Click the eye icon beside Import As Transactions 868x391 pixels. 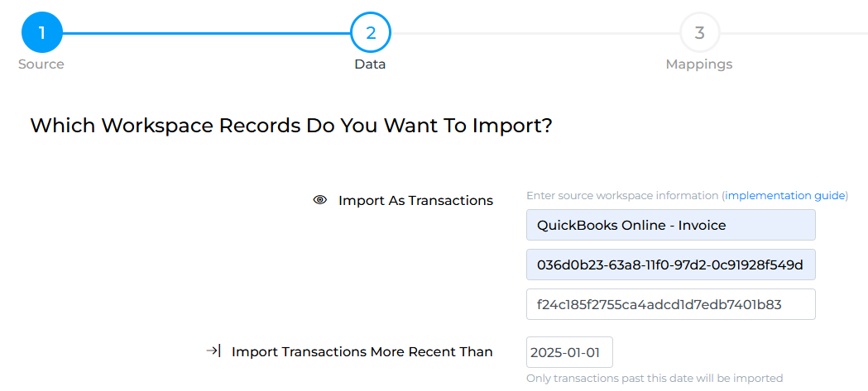pos(320,200)
